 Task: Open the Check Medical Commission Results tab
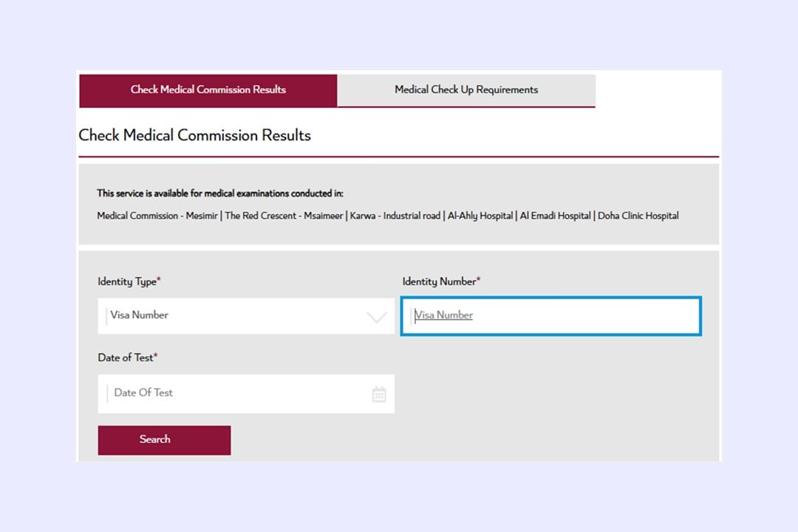(x=208, y=90)
